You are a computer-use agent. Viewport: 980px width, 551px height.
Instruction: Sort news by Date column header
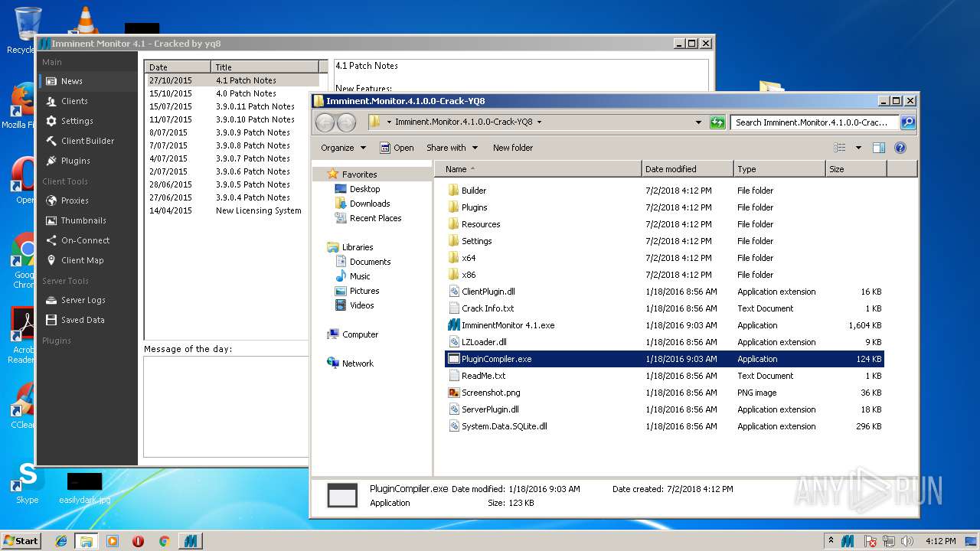(x=178, y=67)
